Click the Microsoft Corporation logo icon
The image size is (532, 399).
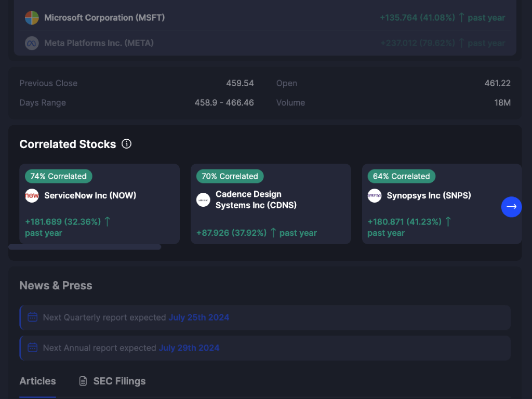[x=32, y=18]
